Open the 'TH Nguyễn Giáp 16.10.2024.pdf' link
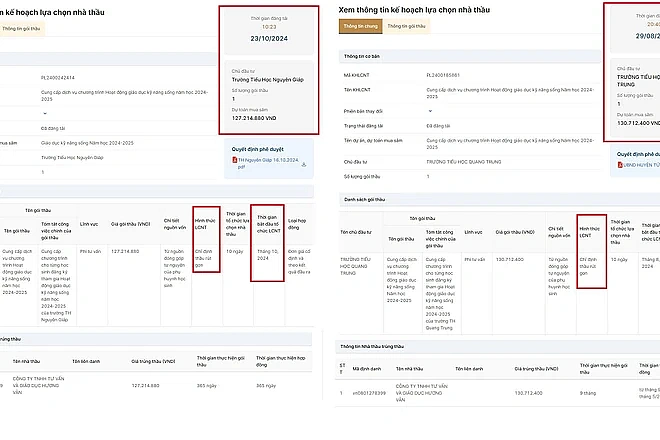Screen dimensions: 660x440 268,163
